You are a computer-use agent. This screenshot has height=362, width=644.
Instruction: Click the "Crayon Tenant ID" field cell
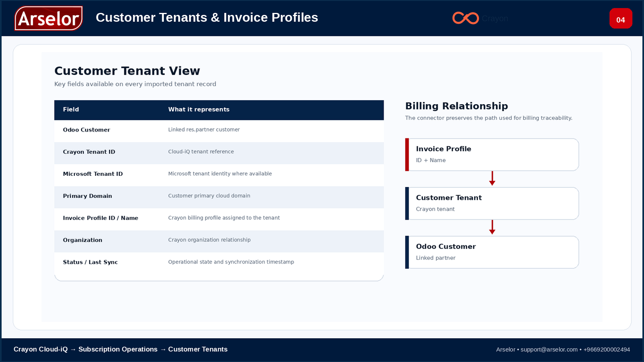89,152
